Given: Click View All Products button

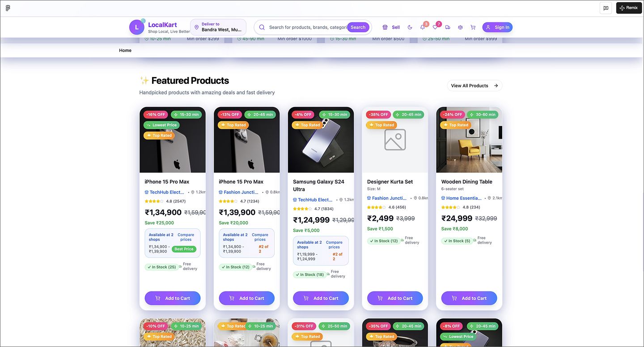Looking at the screenshot, I should pyautogui.click(x=475, y=86).
